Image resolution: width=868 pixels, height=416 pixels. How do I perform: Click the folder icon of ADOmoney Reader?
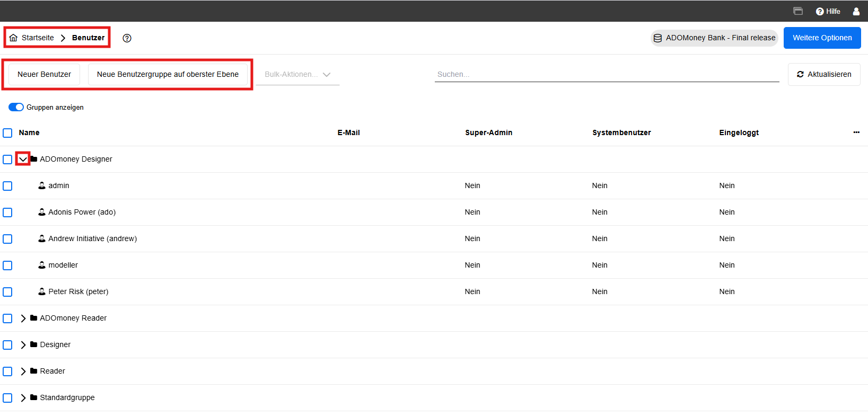34,318
